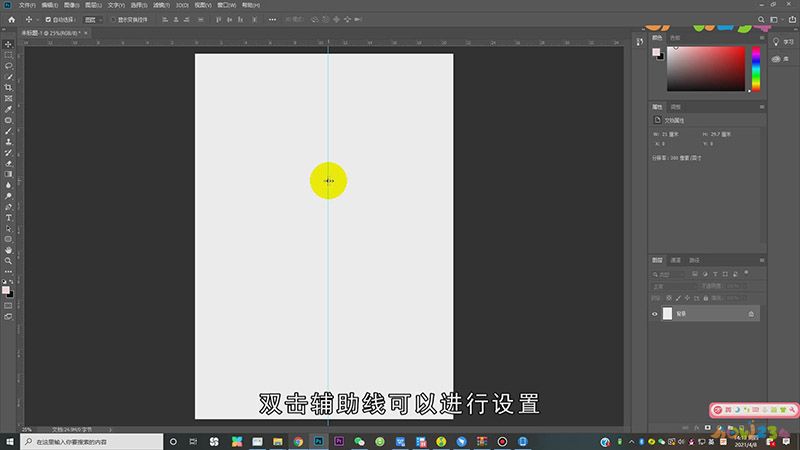Click the foreground color swatch in Color panel
The image size is (800, 450).
[x=656, y=52]
